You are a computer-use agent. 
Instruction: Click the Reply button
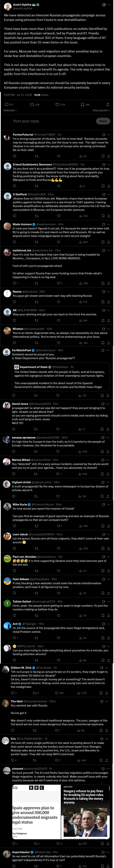pyautogui.click(x=103, y=121)
